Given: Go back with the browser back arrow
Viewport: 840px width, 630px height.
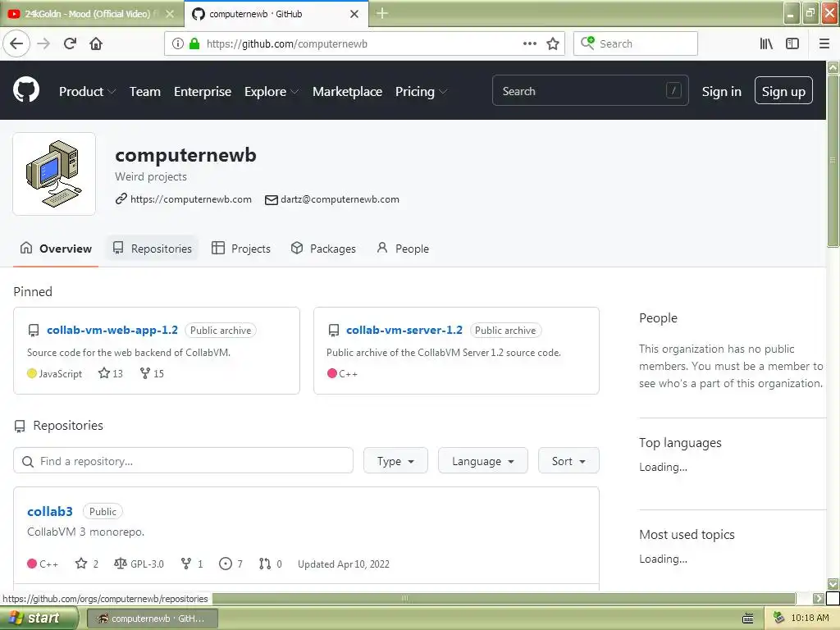Looking at the screenshot, I should (x=16, y=44).
